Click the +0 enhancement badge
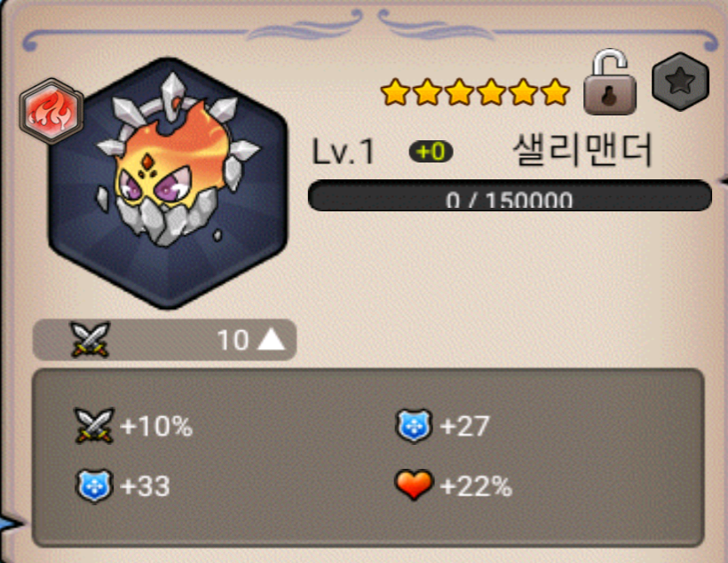The image size is (728, 563). (431, 152)
